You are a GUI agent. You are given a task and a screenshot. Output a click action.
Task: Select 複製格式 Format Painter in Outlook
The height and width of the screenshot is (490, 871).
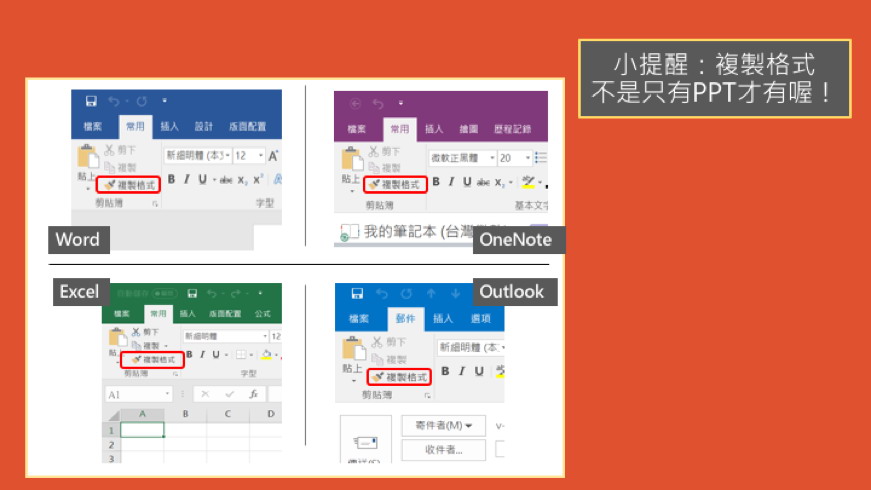(399, 377)
